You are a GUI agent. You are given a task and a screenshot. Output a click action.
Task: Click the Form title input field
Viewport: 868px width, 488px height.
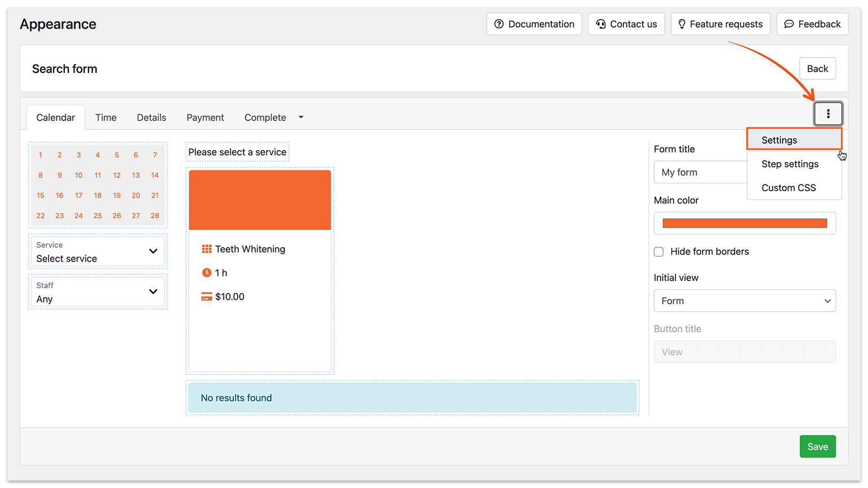pyautogui.click(x=701, y=172)
